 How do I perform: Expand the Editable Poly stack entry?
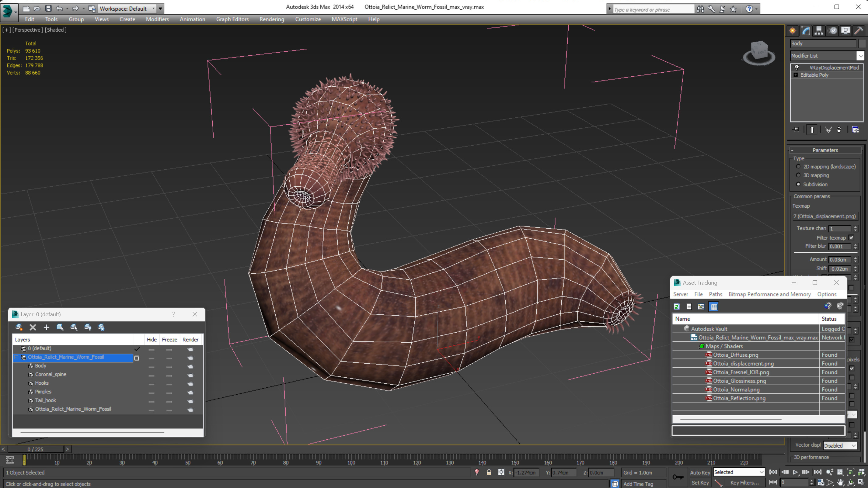coord(796,75)
